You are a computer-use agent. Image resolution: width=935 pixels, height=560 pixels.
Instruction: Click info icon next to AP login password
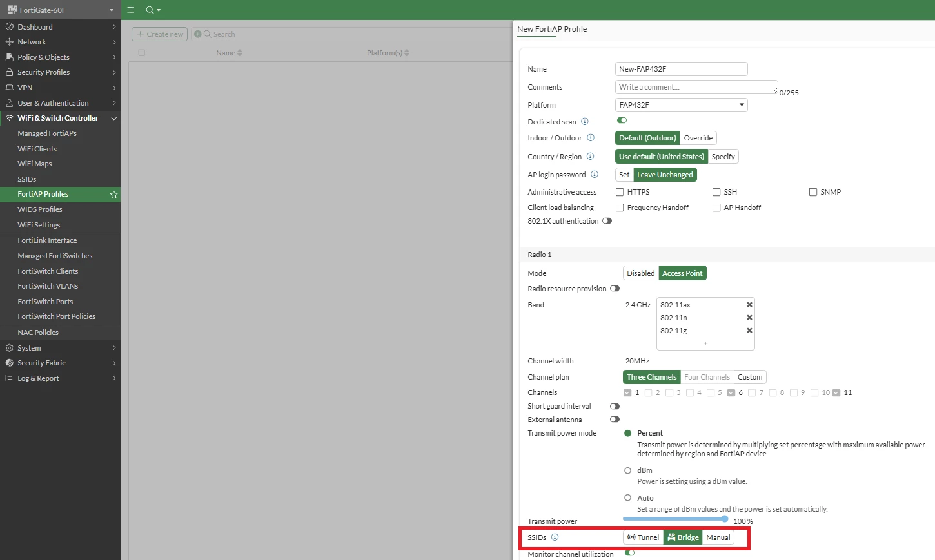[595, 175]
